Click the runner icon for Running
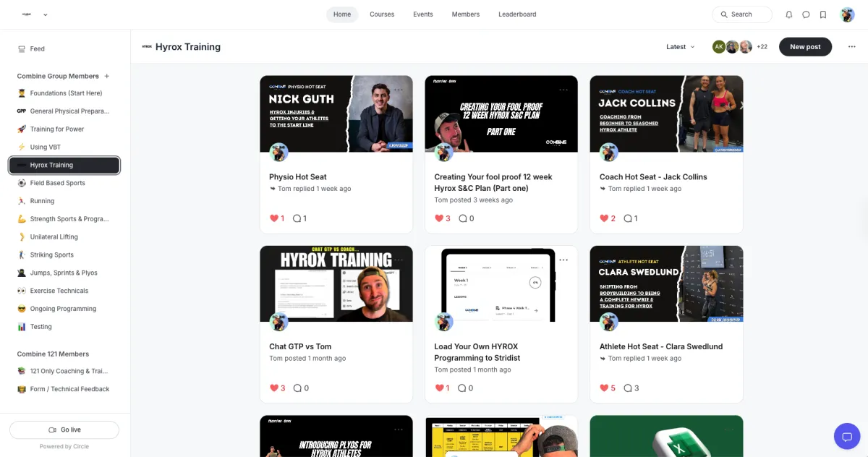This screenshot has height=457, width=868. coord(22,201)
